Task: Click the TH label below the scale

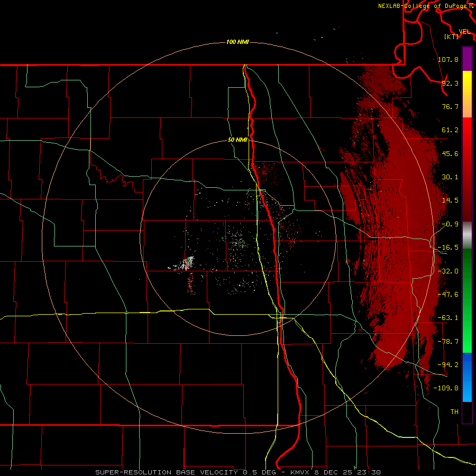Action: point(454,412)
